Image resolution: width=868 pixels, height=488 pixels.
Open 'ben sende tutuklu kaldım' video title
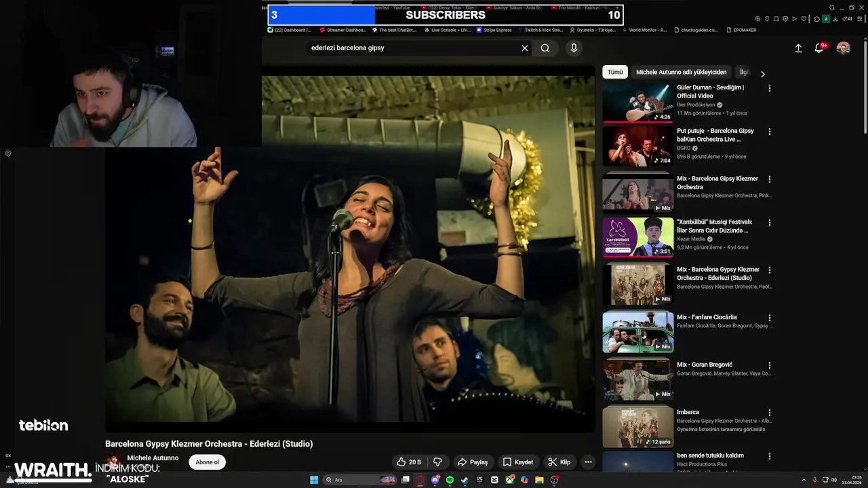point(710,455)
